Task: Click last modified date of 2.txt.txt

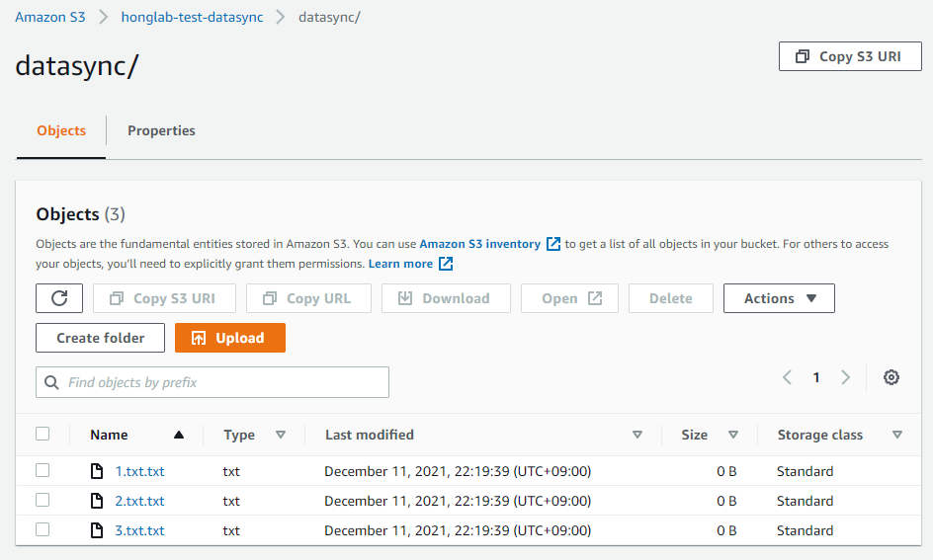Action: coord(458,501)
